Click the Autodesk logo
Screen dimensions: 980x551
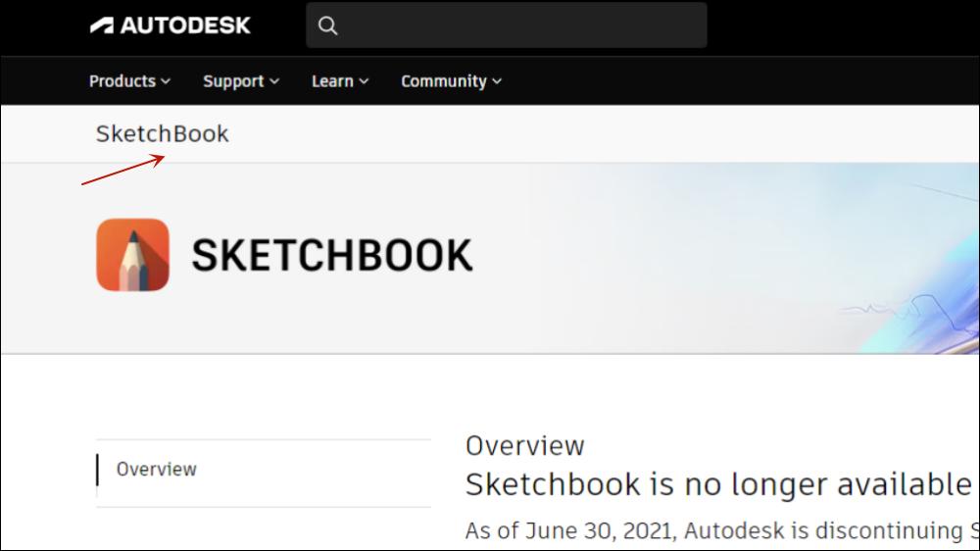170,25
